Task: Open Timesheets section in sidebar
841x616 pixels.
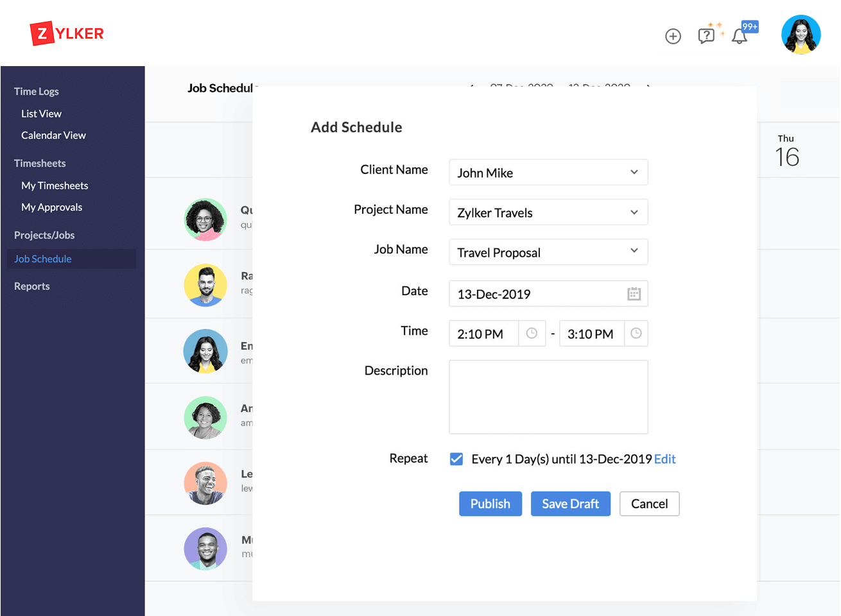Action: coord(40,163)
